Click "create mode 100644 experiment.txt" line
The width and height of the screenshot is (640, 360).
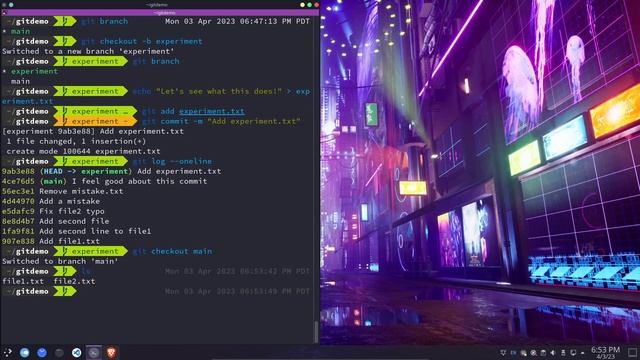[x=83, y=151]
